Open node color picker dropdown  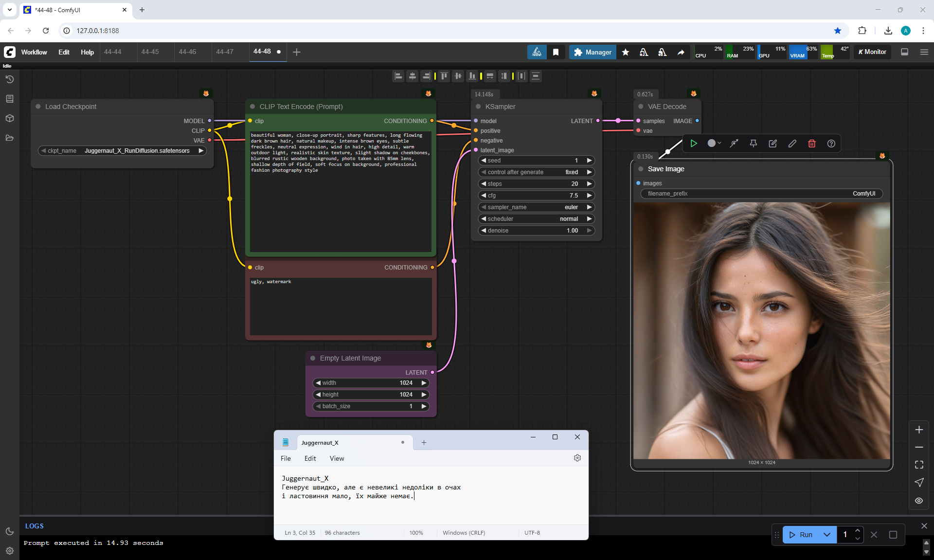pos(714,144)
